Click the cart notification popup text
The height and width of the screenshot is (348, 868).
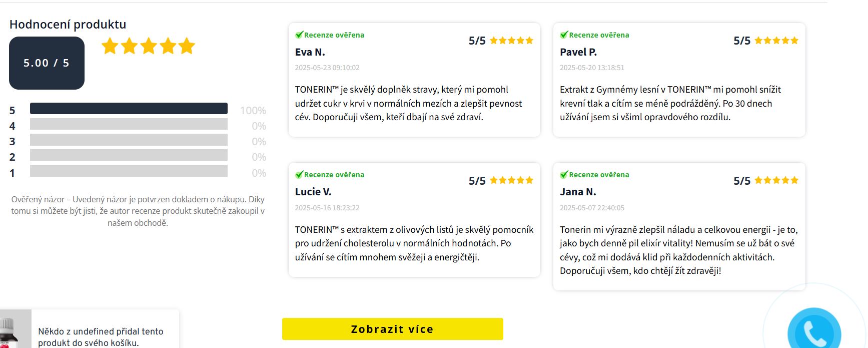pyautogui.click(x=101, y=336)
